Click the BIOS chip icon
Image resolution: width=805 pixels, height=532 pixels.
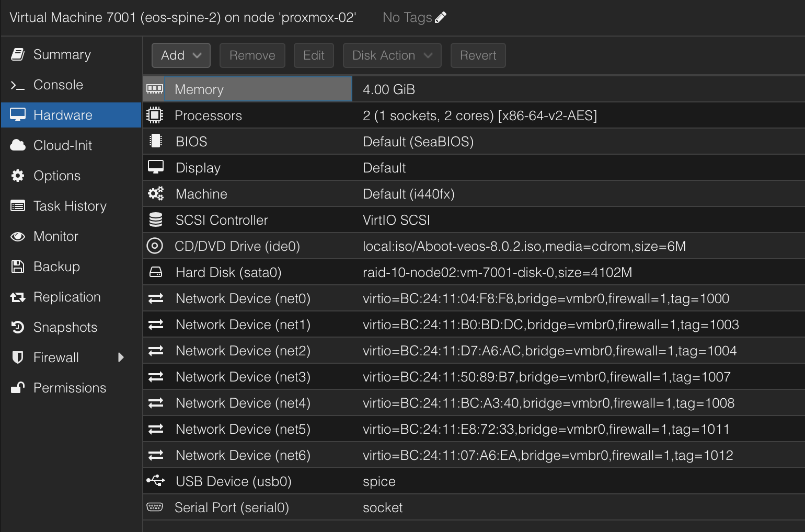click(x=155, y=141)
